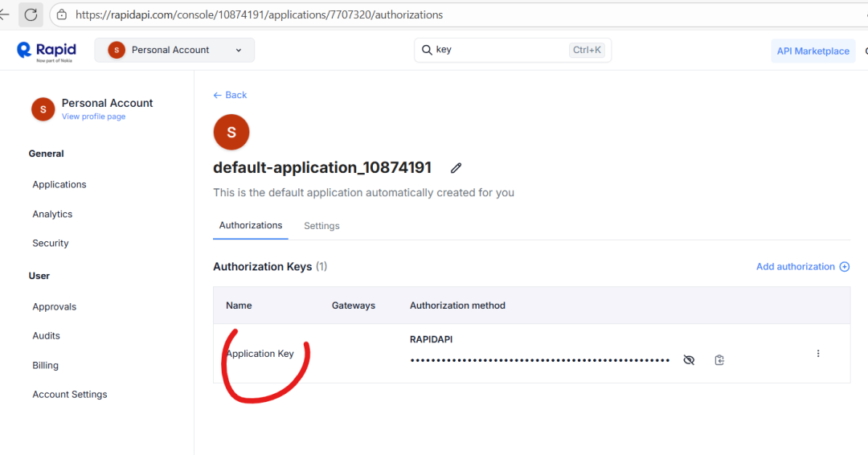Click the browser address bar URL
868x455 pixels.
[x=259, y=15]
